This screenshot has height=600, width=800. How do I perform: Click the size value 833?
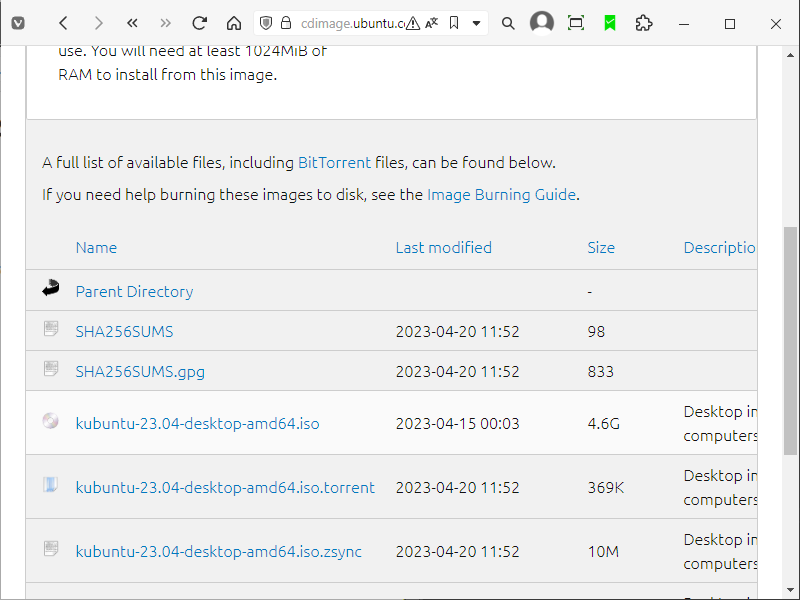601,372
